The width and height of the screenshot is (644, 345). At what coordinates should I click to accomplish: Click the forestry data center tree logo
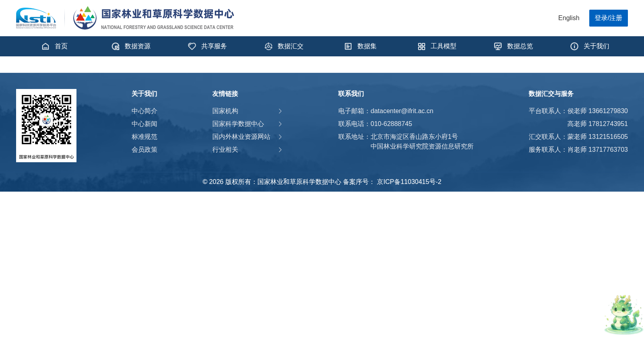point(85,18)
